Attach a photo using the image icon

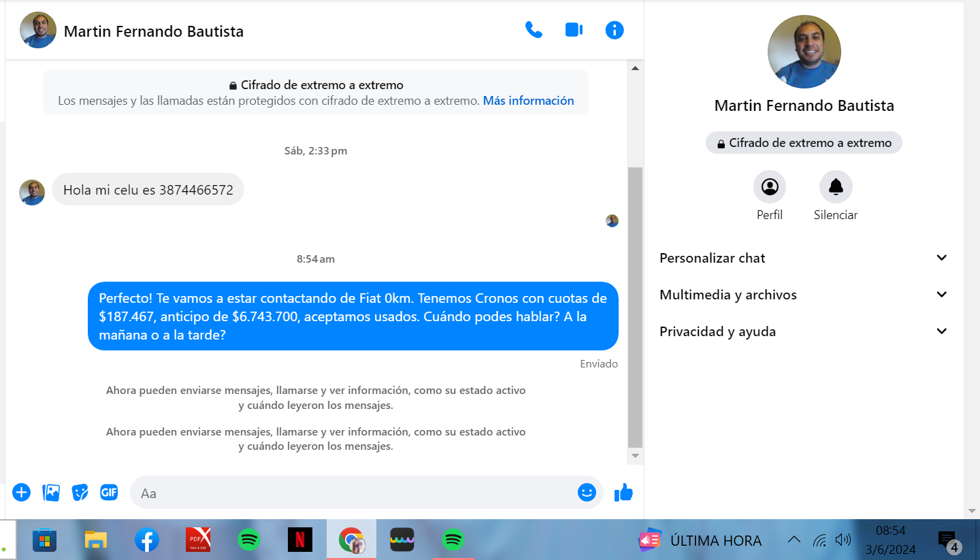pyautogui.click(x=51, y=492)
